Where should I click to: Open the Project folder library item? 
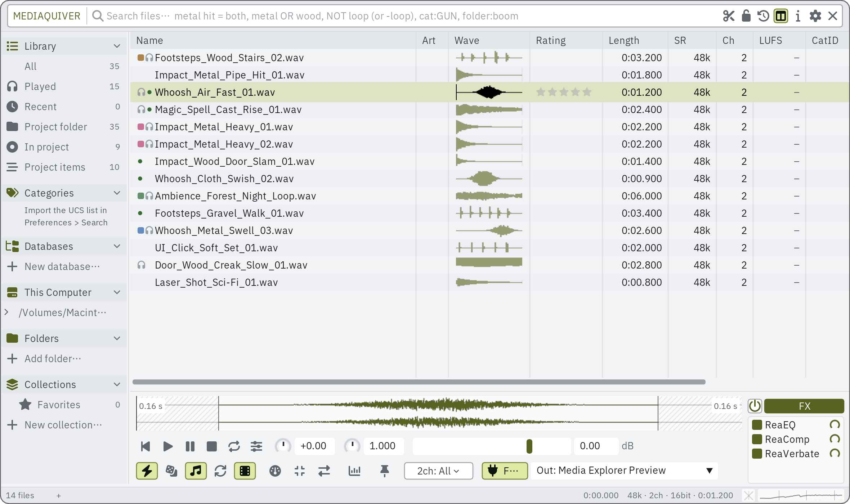point(63,127)
